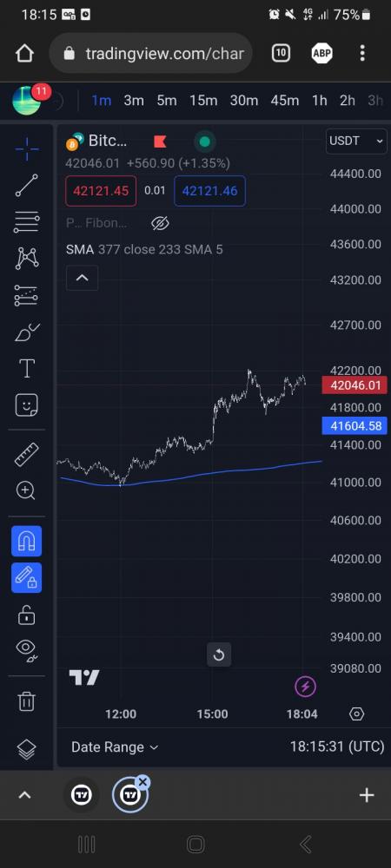Click the red flag symbol marker
Screen dimensions: 391x868
(x=160, y=141)
